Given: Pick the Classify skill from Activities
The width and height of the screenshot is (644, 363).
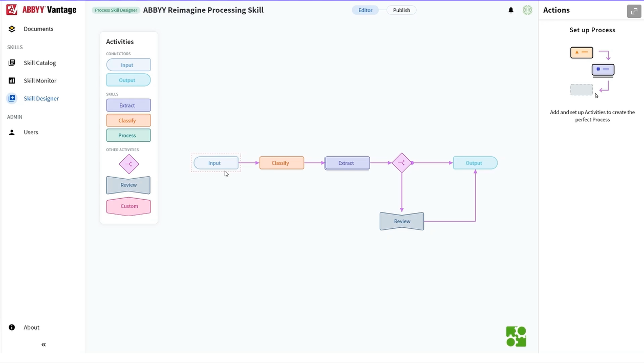Looking at the screenshot, I should point(128,120).
